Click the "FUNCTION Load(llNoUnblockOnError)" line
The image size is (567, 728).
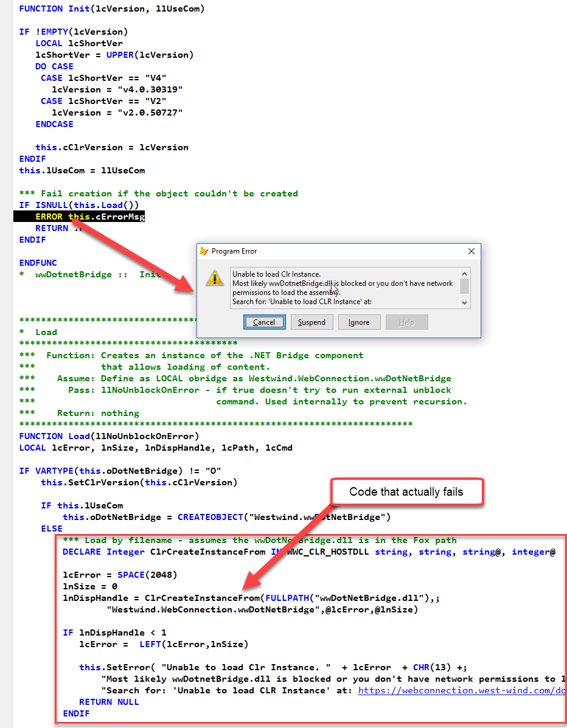click(109, 436)
